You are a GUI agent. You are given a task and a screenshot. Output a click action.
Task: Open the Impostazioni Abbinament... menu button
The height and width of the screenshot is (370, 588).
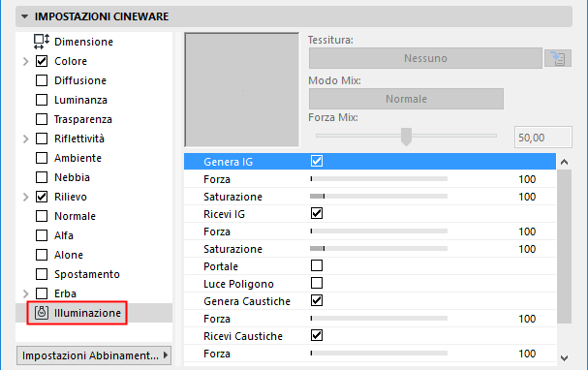pyautogui.click(x=94, y=355)
